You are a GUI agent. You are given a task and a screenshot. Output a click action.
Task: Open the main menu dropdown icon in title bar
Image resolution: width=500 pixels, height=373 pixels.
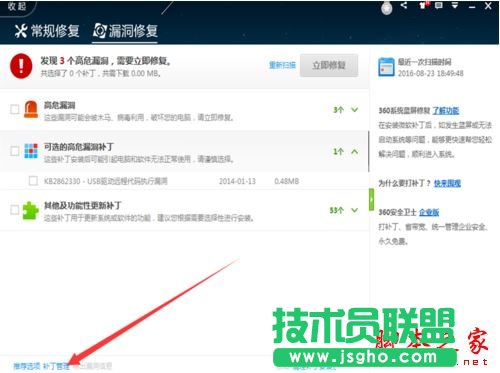coord(455,5)
